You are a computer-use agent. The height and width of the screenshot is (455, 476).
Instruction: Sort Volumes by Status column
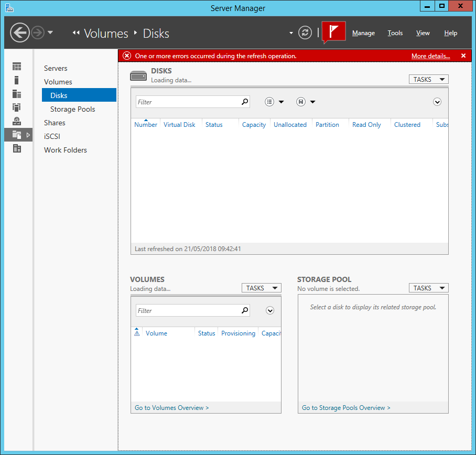click(x=207, y=333)
